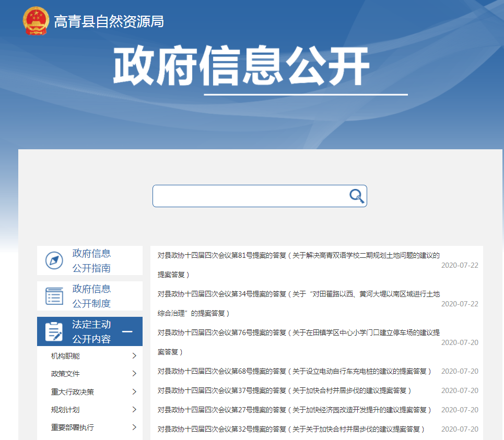Expand the 重大行政决策 chevron
Screen dimensions: 504x440
point(134,392)
